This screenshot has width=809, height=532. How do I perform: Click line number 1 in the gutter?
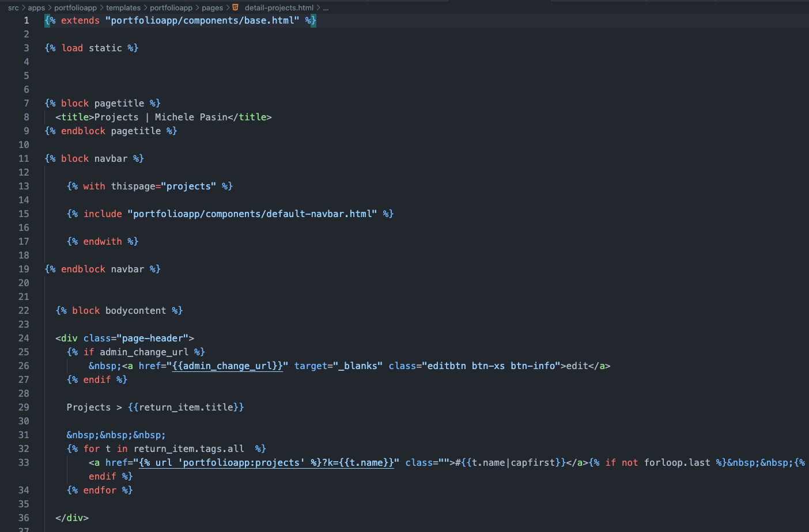pyautogui.click(x=26, y=21)
